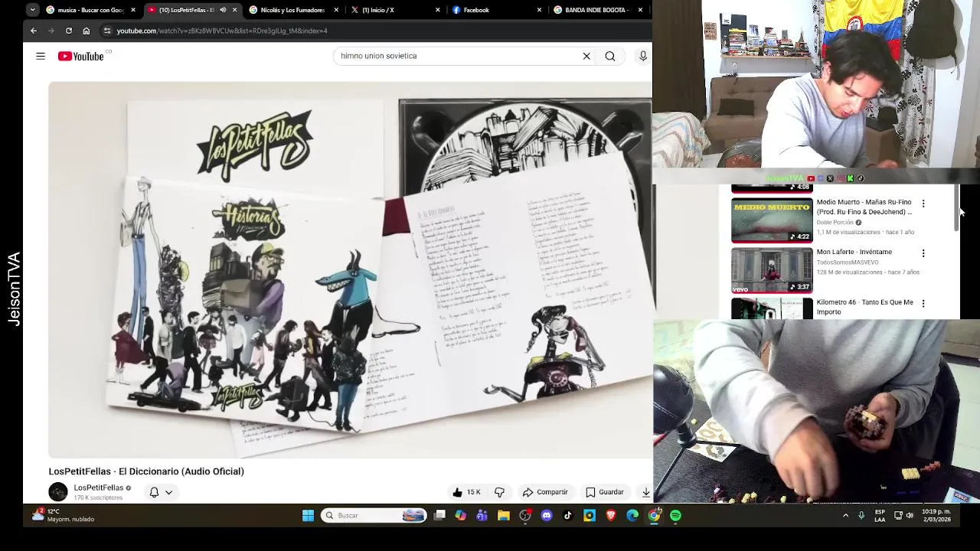
Task: Open clock and date in system tray
Action: pyautogui.click(x=936, y=515)
